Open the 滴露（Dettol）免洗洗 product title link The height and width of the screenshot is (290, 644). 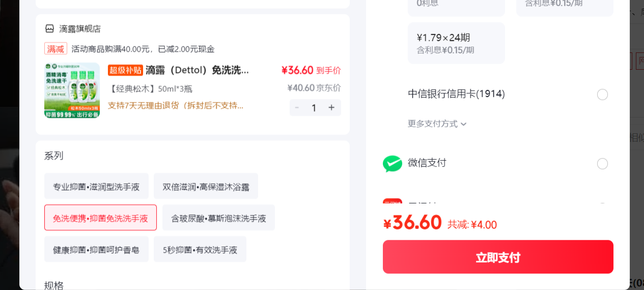[197, 70]
